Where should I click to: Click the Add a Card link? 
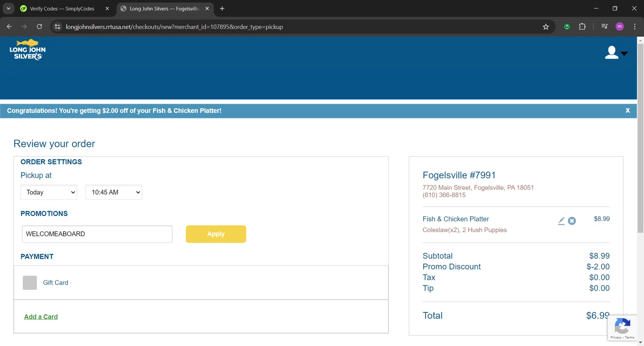[41, 317]
